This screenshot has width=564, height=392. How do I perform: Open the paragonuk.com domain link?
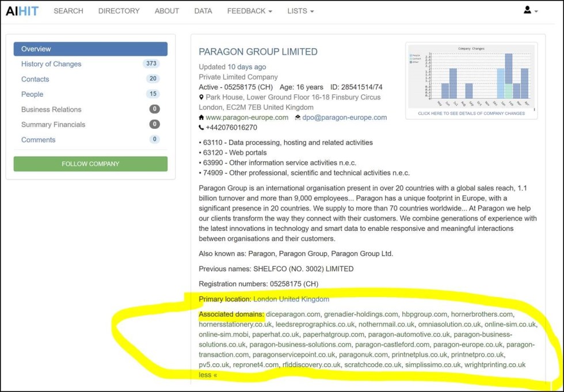click(363, 355)
